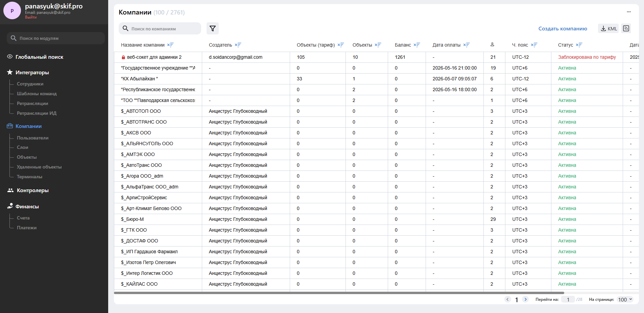Click the three-dots more options menu
Screen dimensions: 644x313
coord(629,12)
